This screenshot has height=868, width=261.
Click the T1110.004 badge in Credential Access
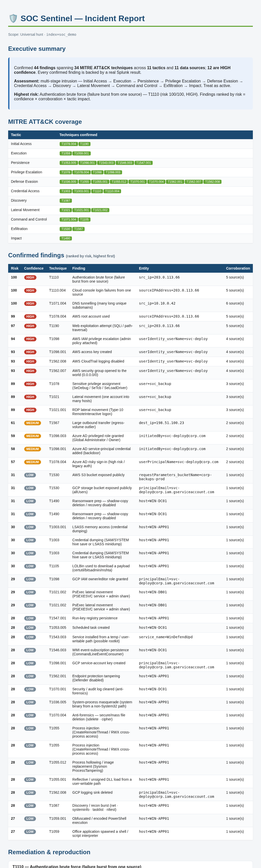[x=112, y=191]
